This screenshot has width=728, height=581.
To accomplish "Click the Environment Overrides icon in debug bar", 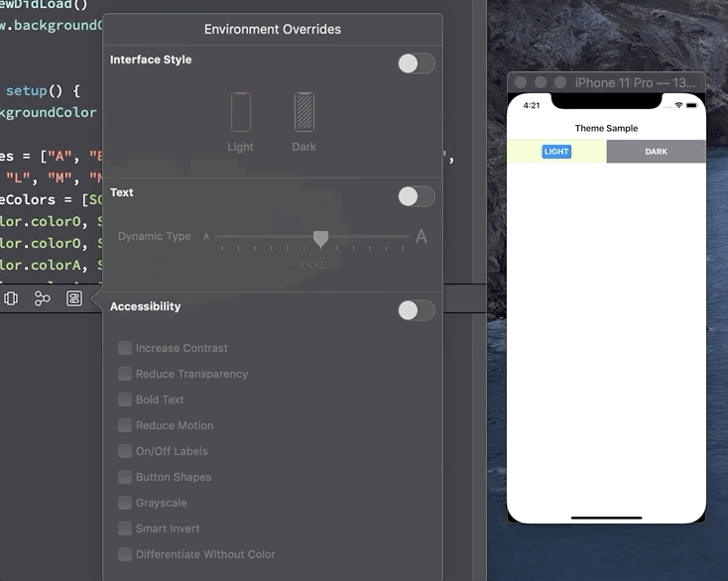I will [x=74, y=298].
